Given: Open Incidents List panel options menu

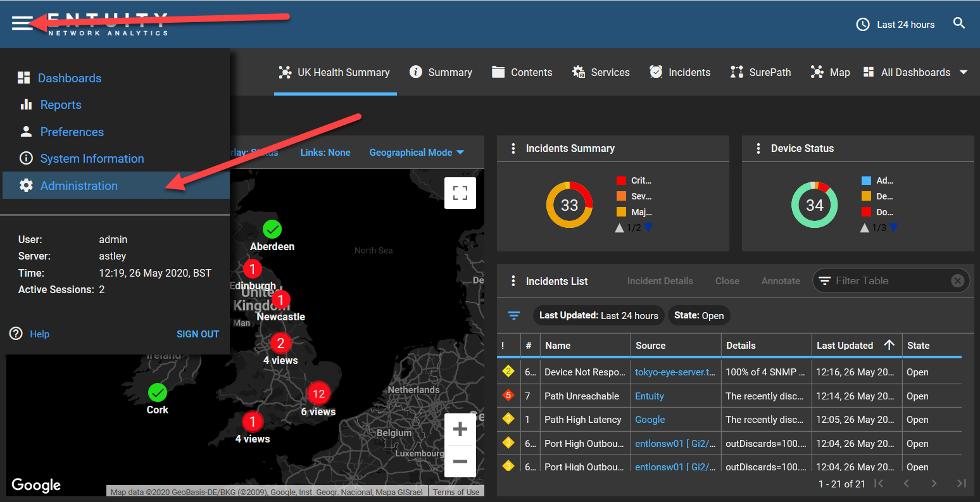Looking at the screenshot, I should [x=513, y=281].
